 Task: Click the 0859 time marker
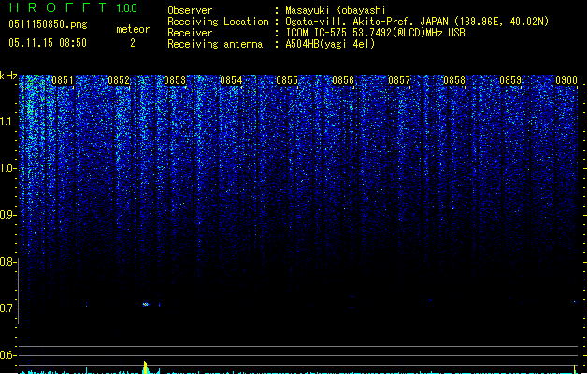pos(510,80)
